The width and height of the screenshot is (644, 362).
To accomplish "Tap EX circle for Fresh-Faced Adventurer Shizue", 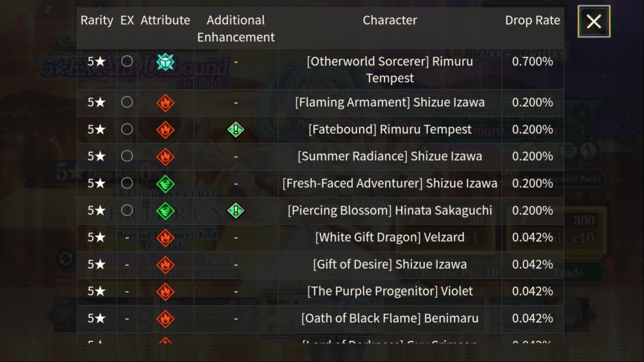I will point(127,183).
